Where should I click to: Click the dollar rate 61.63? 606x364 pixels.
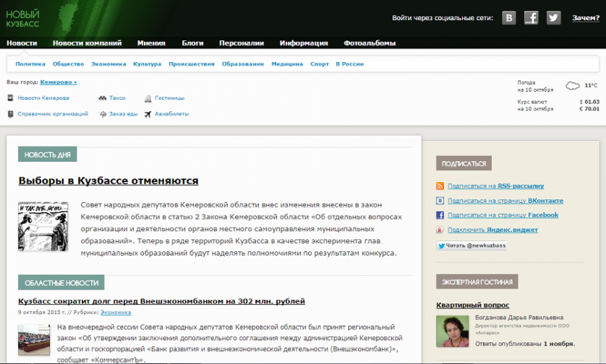click(x=590, y=102)
